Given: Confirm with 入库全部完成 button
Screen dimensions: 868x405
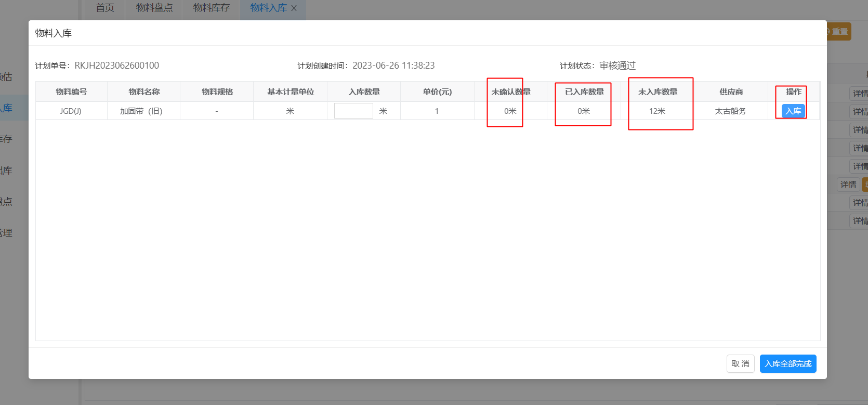Looking at the screenshot, I should click(787, 363).
